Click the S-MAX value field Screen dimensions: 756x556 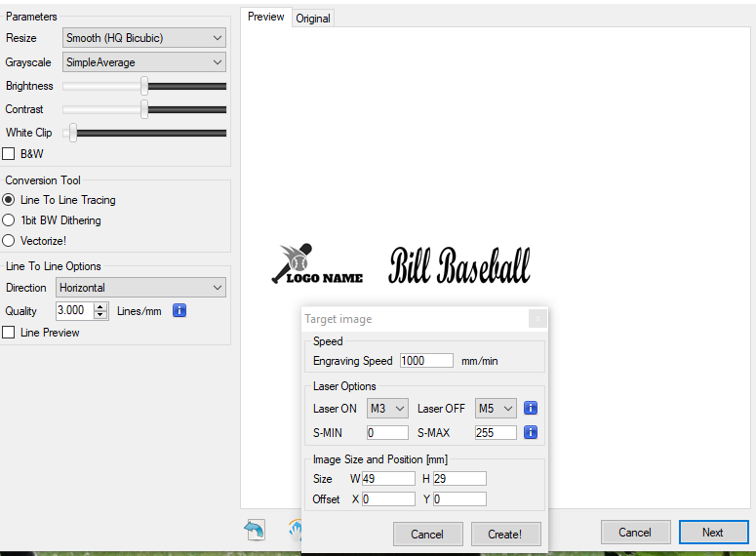click(496, 432)
